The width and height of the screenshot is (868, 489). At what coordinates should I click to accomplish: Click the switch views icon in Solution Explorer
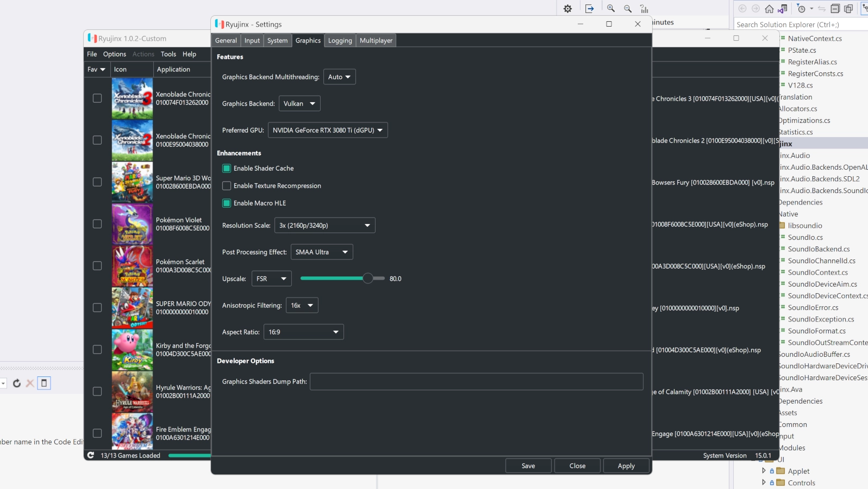(783, 9)
